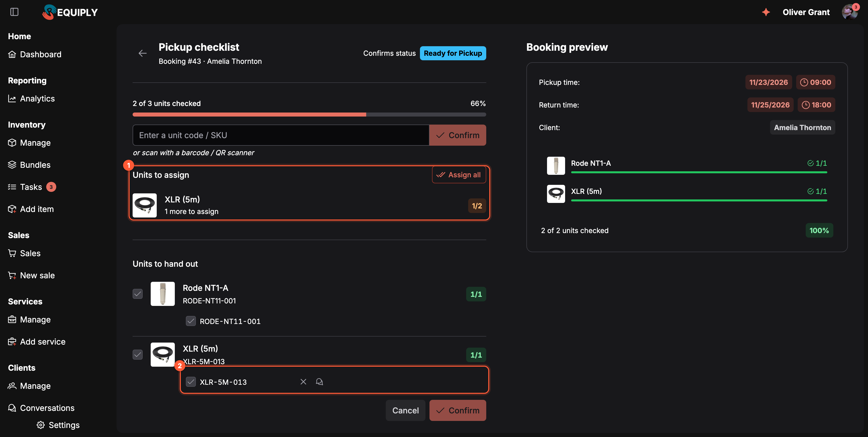This screenshot has width=868, height=437.
Task: Toggle the sidebar collapse icon
Action: click(14, 12)
